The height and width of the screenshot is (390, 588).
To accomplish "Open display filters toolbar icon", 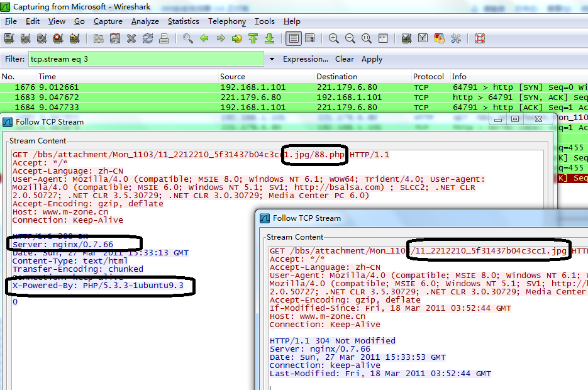I will pos(423,38).
